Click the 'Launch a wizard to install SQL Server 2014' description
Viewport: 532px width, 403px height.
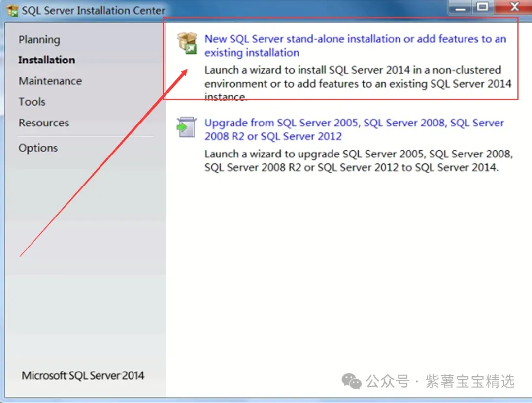[358, 83]
